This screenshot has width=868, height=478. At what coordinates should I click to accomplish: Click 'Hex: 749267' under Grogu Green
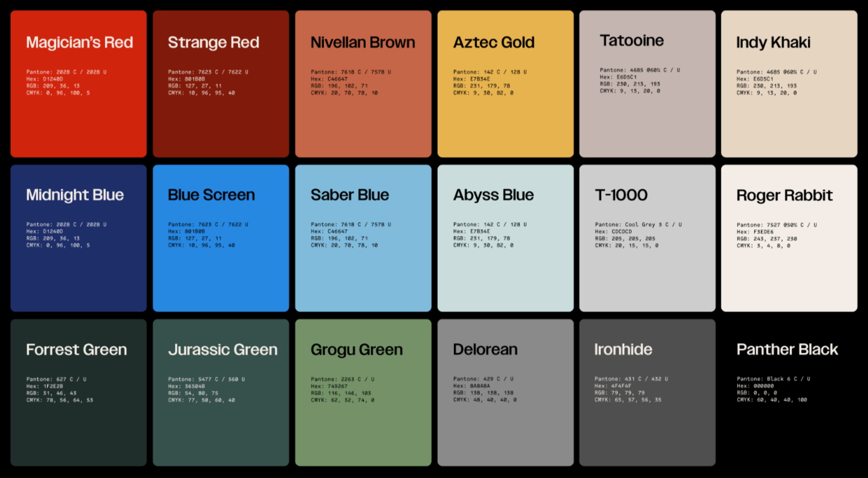tap(329, 386)
